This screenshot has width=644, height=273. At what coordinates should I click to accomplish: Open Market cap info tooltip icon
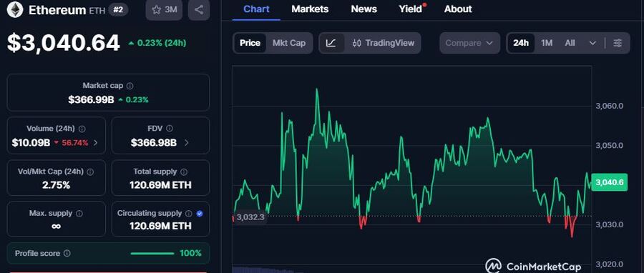(130, 86)
